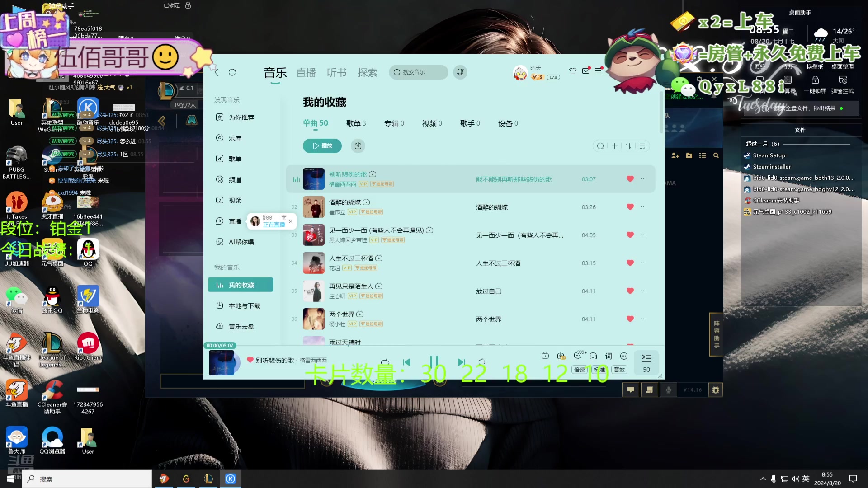Open MV icon in player bar
This screenshot has width=868, height=488.
tap(545, 356)
